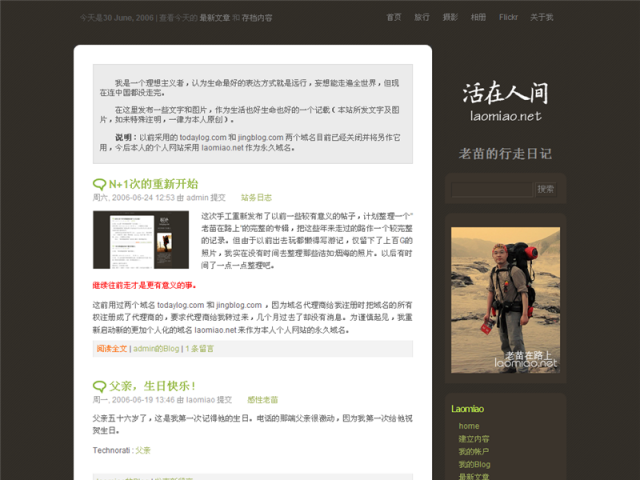
Task: Select the 相册 nav item
Action: point(478,17)
